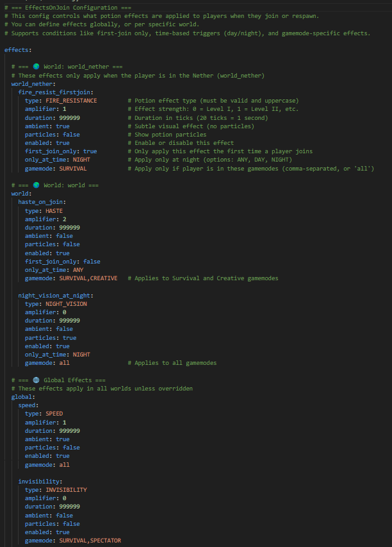
Task: Click the comment "Only apply this effect the first time"
Action: [220, 151]
